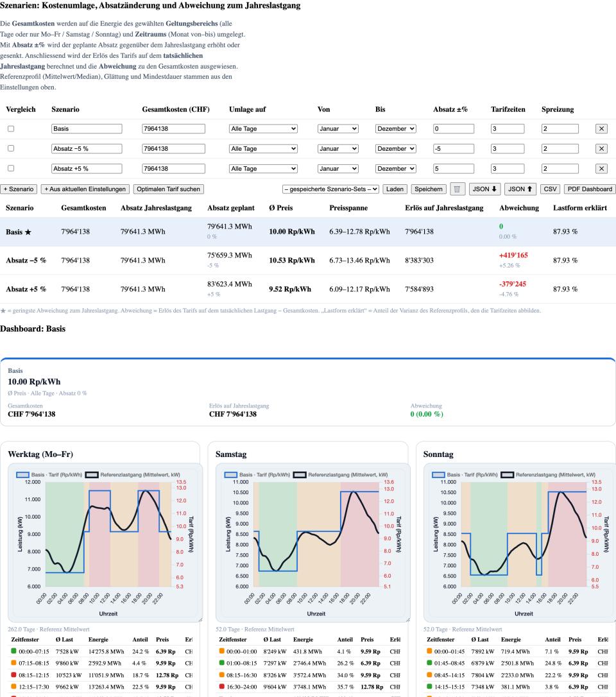Tick comparison checkbox for Absatz −5 %
This screenshot has width=616, height=697.
tap(11, 148)
